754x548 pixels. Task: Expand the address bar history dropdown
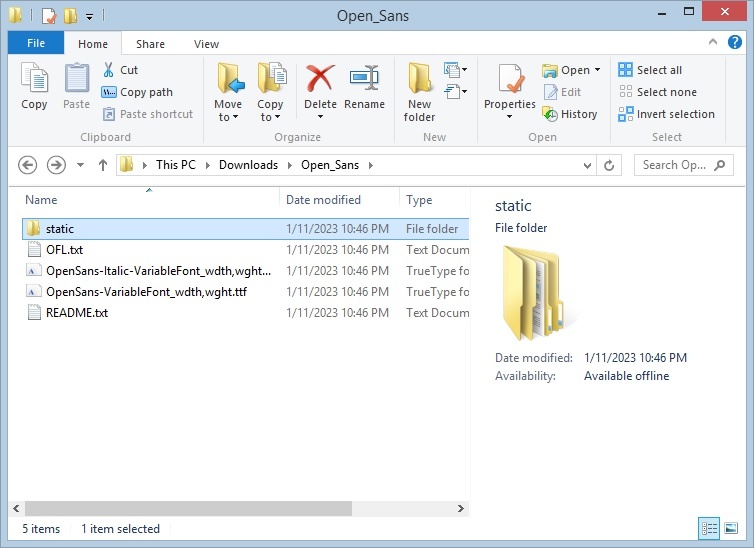point(587,165)
